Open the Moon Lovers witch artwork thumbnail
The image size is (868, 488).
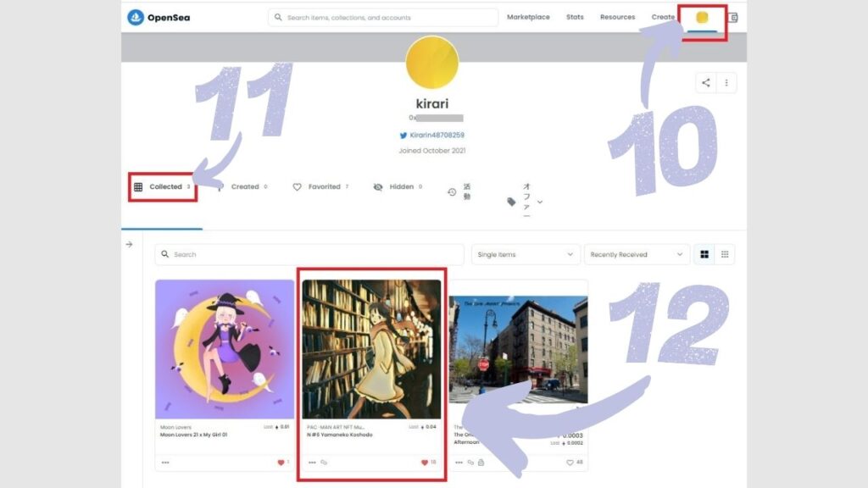[x=225, y=349]
